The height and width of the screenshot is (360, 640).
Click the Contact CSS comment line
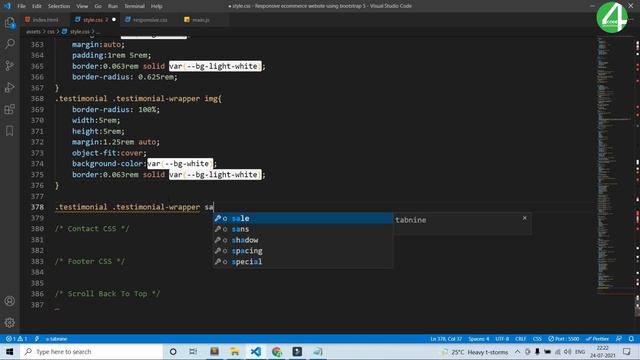(x=92, y=229)
